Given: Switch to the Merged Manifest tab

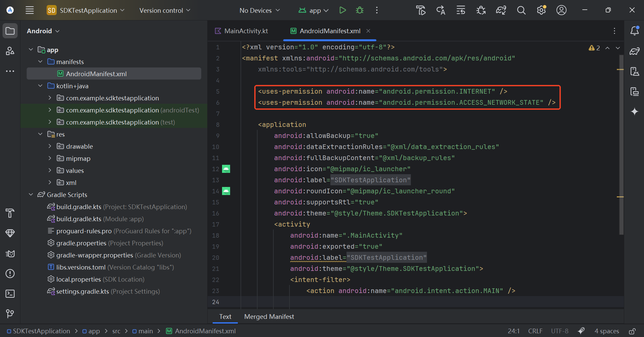Looking at the screenshot, I should [x=269, y=316].
